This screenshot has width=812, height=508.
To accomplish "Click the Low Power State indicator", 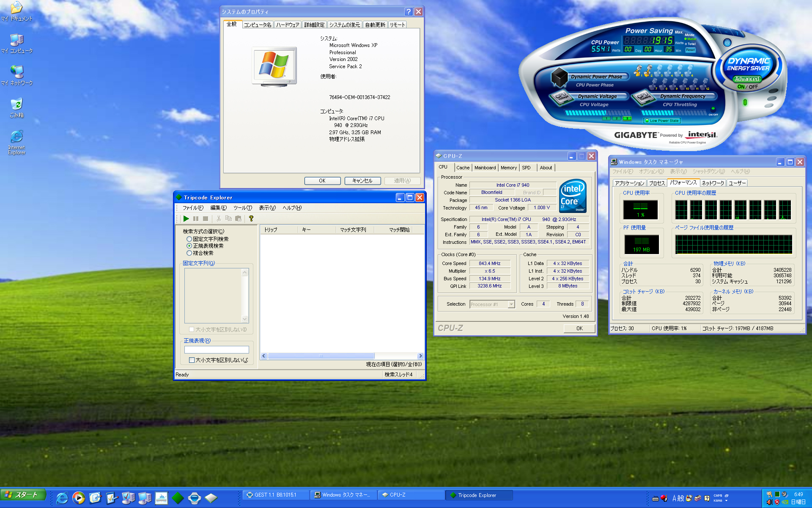I will (x=661, y=121).
